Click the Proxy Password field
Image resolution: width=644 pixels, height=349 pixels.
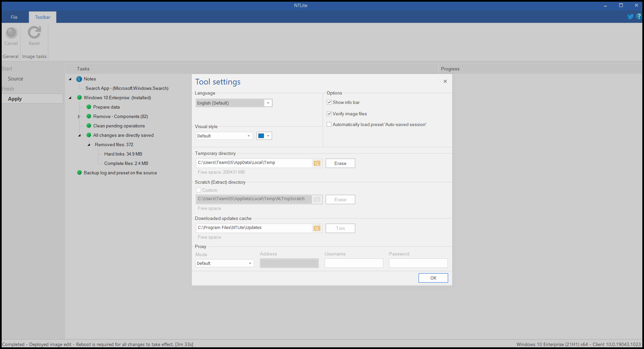418,263
